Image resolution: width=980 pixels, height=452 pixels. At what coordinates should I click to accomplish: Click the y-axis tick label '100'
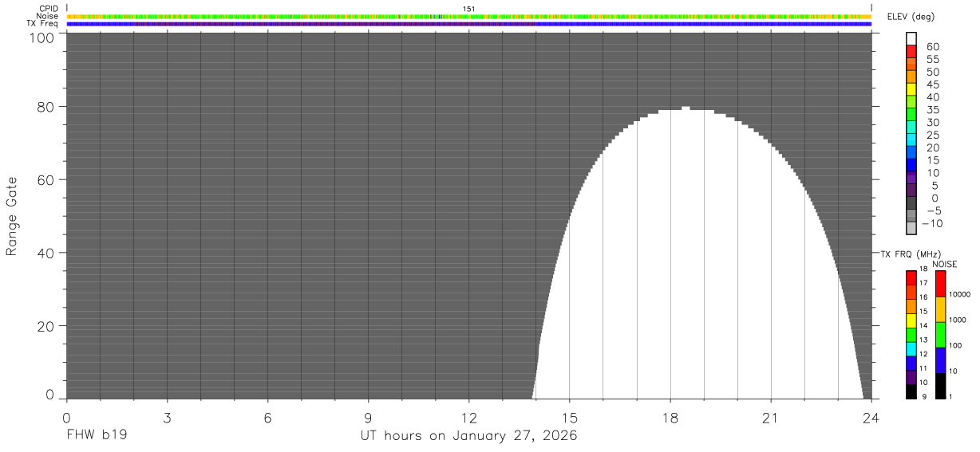[x=41, y=37]
